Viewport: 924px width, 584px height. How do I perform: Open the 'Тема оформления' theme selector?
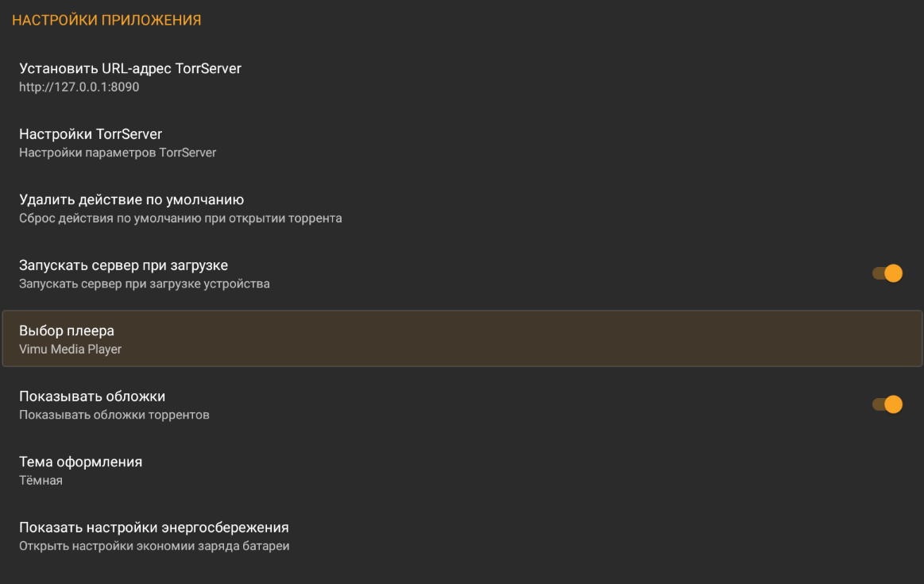click(80, 462)
